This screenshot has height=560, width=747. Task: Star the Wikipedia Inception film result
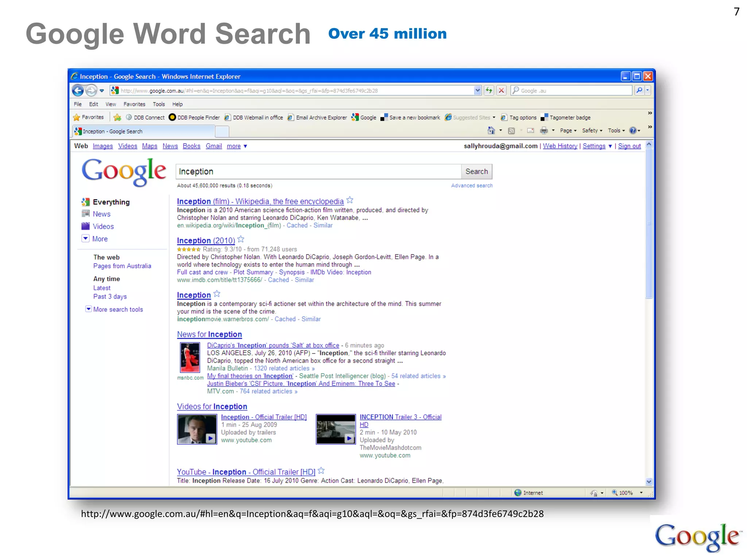click(x=350, y=200)
